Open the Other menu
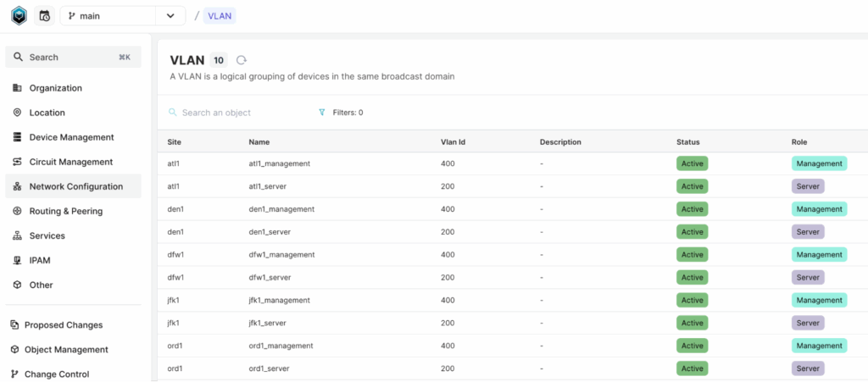Viewport: 868px width, 382px height. pos(73,285)
